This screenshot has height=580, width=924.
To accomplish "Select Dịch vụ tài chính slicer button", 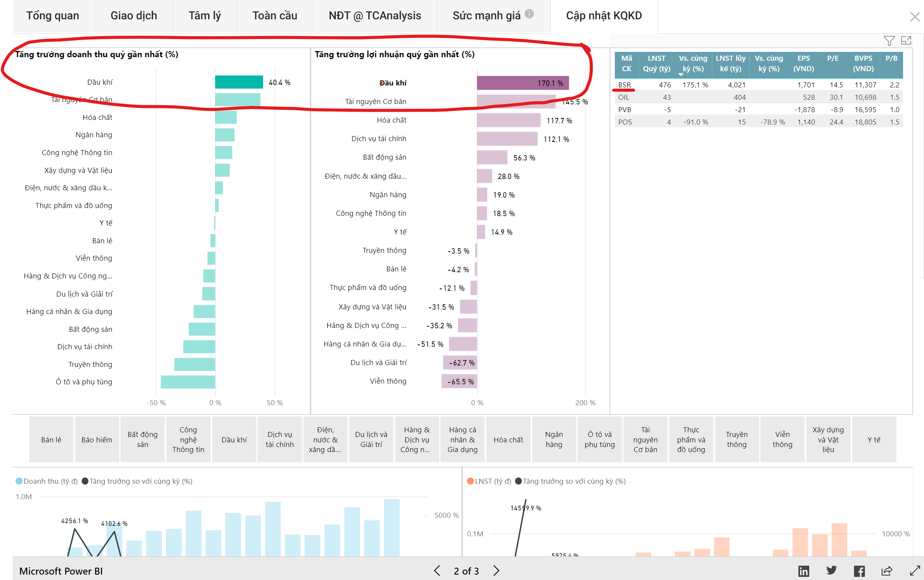I will (280, 439).
